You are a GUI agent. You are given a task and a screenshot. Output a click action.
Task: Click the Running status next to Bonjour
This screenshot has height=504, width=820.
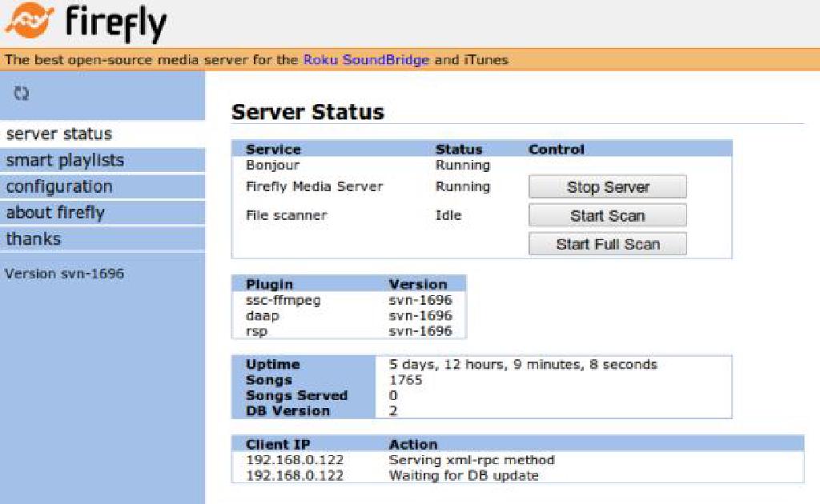[463, 165]
